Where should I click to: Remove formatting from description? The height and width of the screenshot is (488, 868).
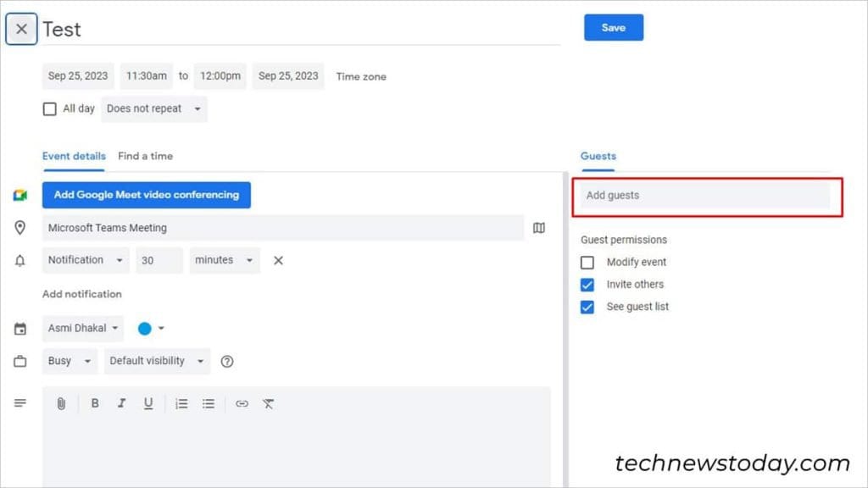coord(269,404)
